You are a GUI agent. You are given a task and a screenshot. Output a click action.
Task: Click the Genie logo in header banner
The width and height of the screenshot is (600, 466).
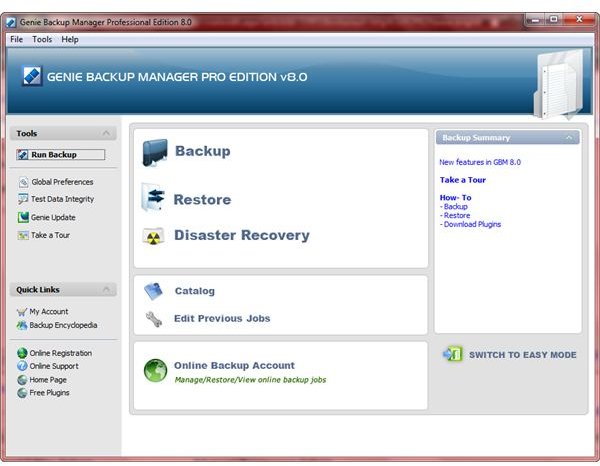coord(32,76)
